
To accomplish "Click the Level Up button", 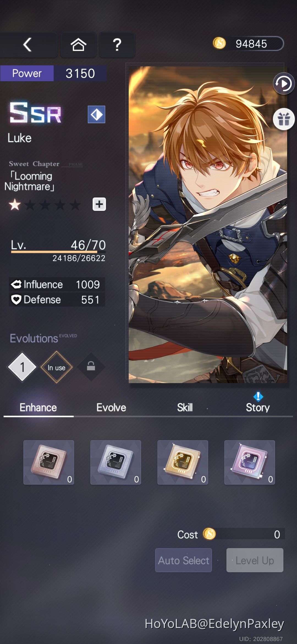I will point(255,560).
